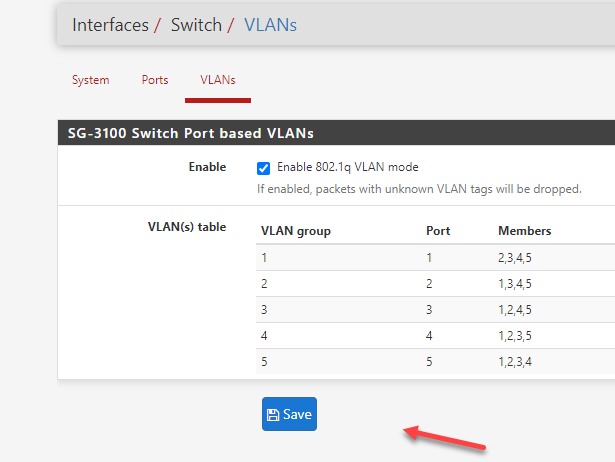This screenshot has width=615, height=462.
Task: Click the VLAN group column header
Action: click(x=296, y=231)
